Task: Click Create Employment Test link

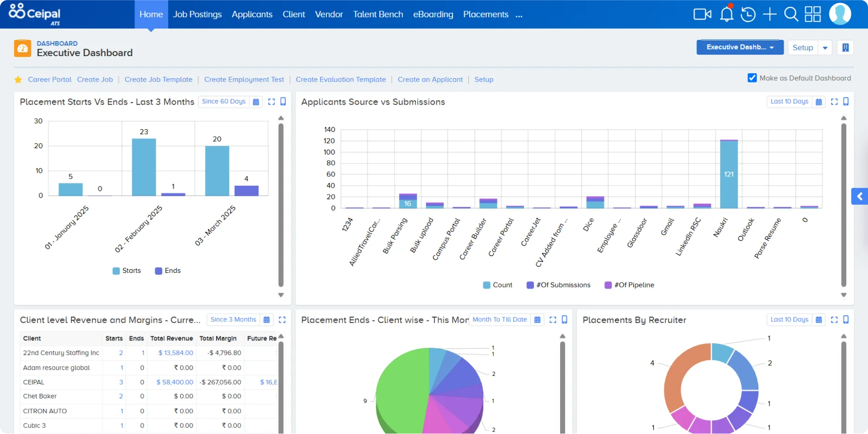Action: coord(244,80)
